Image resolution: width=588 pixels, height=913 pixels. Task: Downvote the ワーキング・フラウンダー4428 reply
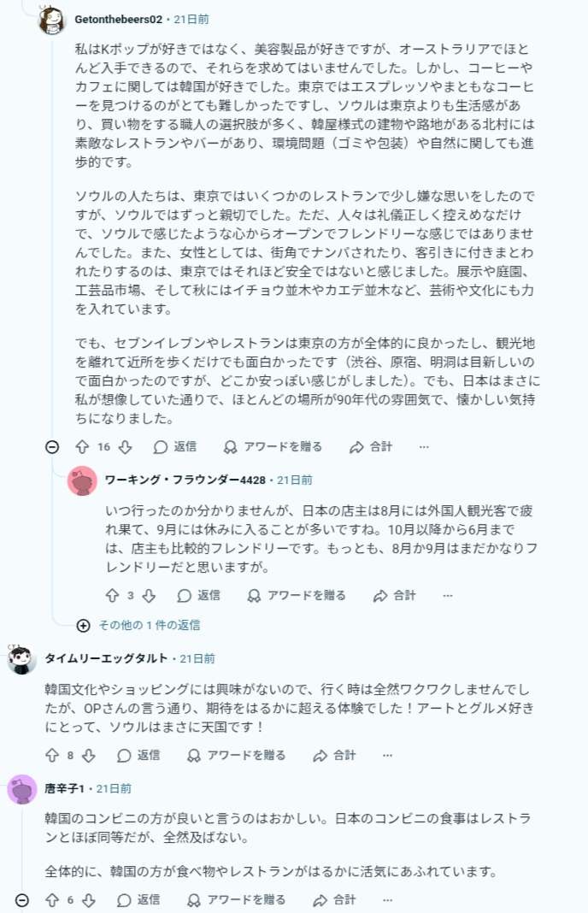[149, 596]
